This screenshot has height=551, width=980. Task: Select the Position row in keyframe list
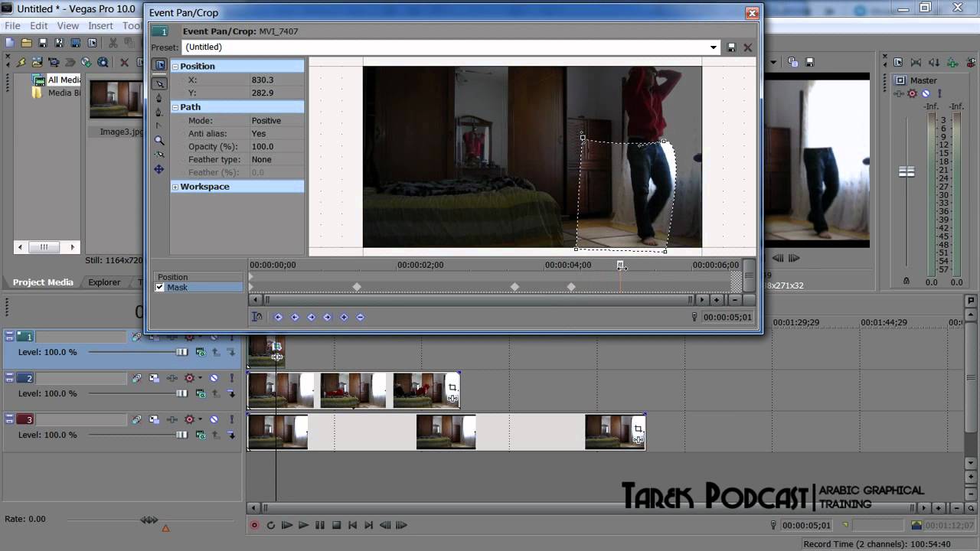(x=198, y=277)
